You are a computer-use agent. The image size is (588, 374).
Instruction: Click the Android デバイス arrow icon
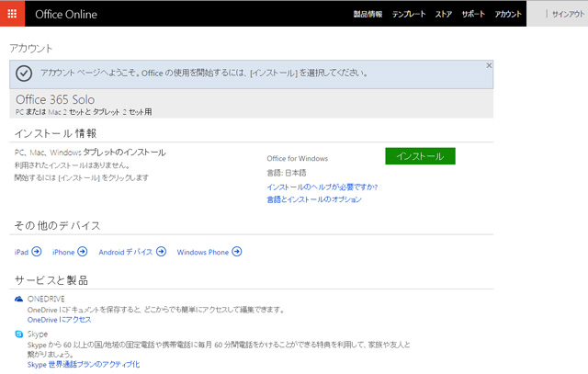[x=162, y=252]
